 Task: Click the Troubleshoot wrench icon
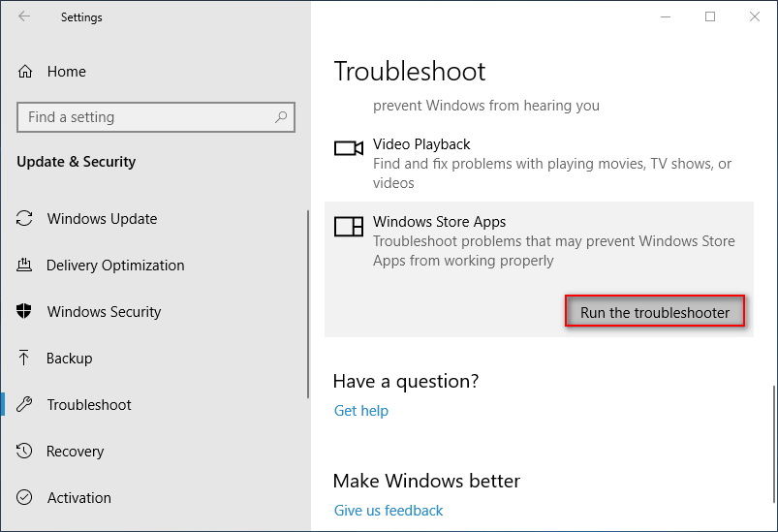click(x=24, y=404)
